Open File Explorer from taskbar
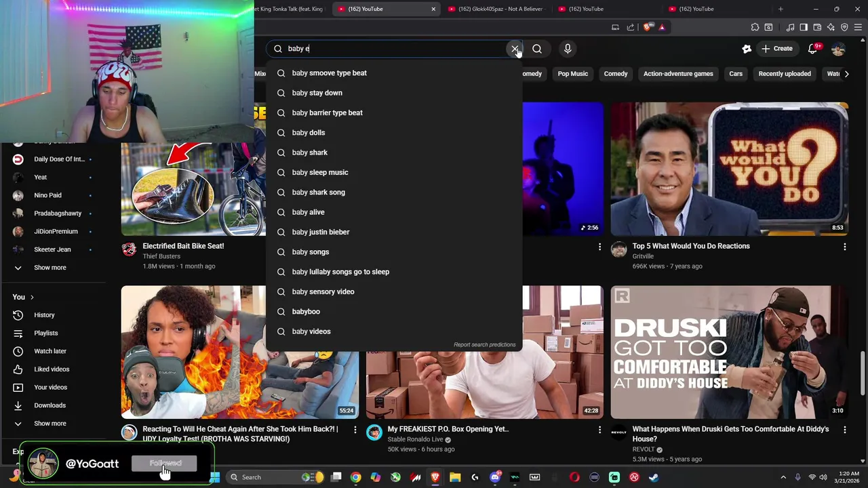This screenshot has height=488, width=868. point(455,477)
